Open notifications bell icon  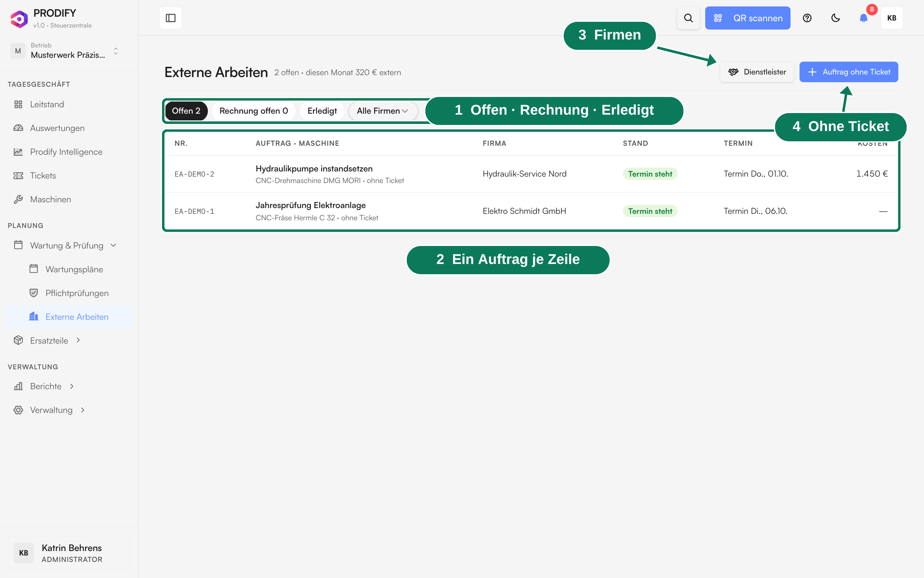(x=864, y=18)
